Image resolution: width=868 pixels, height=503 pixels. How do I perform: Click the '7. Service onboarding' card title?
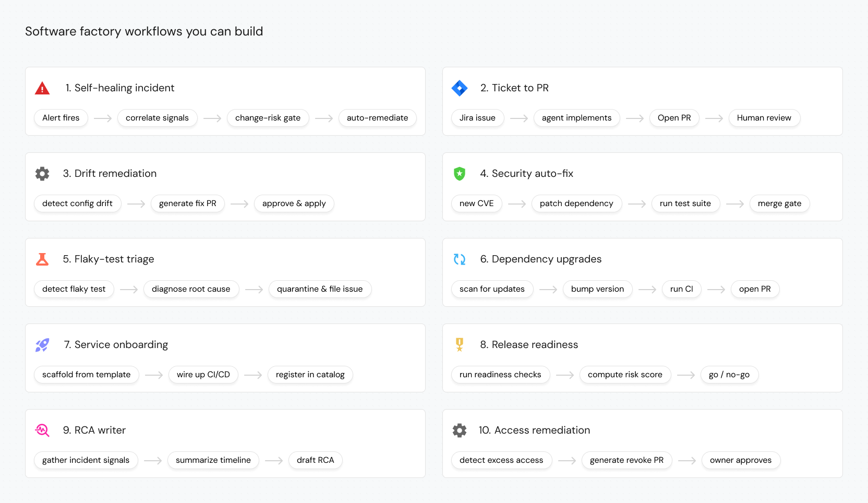click(116, 345)
